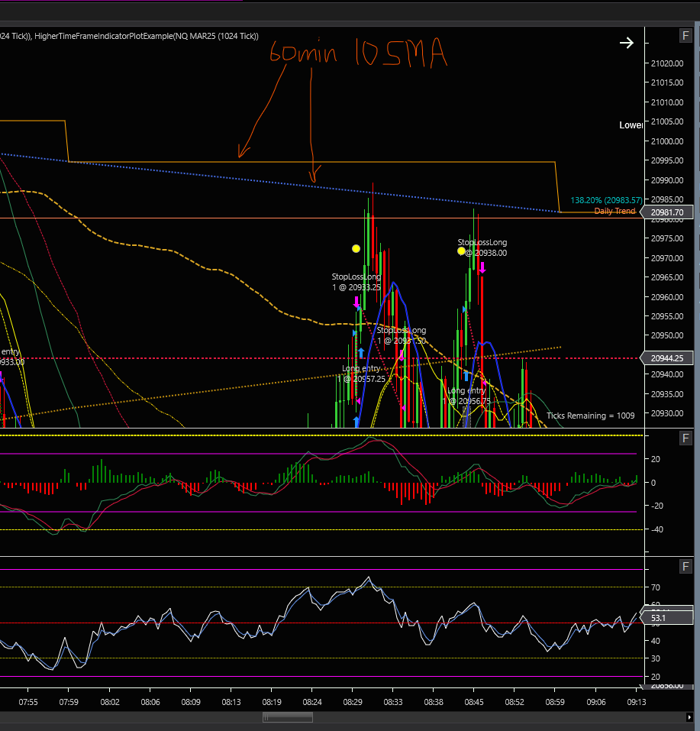700x731 pixels.
Task: Select the 'StopLossLong 1 @ 20933.25' label
Action: tap(356, 282)
